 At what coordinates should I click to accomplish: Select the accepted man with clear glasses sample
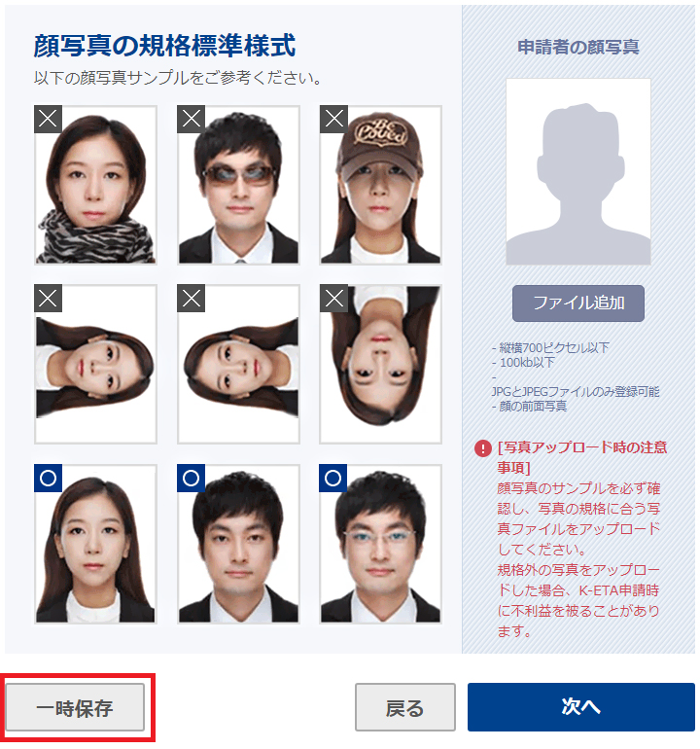pos(380,544)
